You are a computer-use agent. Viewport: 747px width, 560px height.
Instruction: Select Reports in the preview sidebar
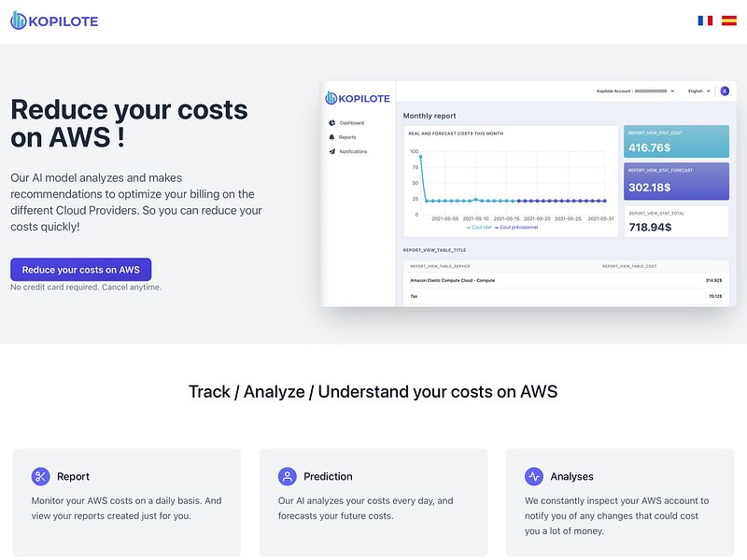343,137
